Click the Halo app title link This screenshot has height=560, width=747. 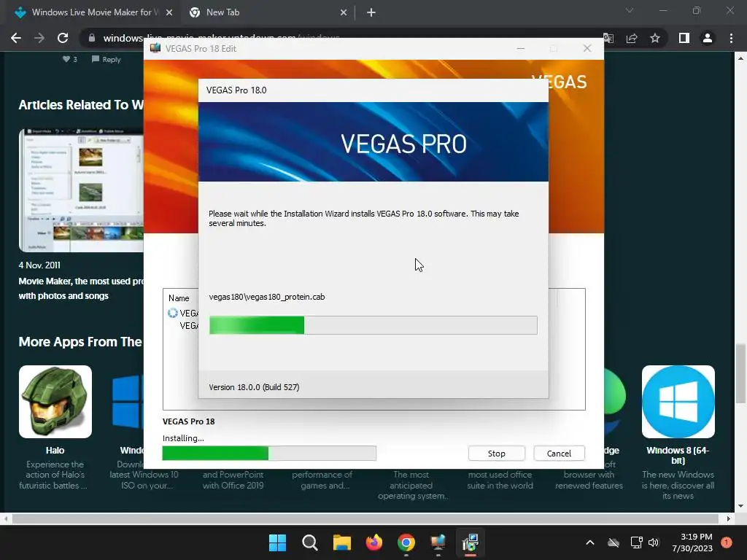pos(55,451)
